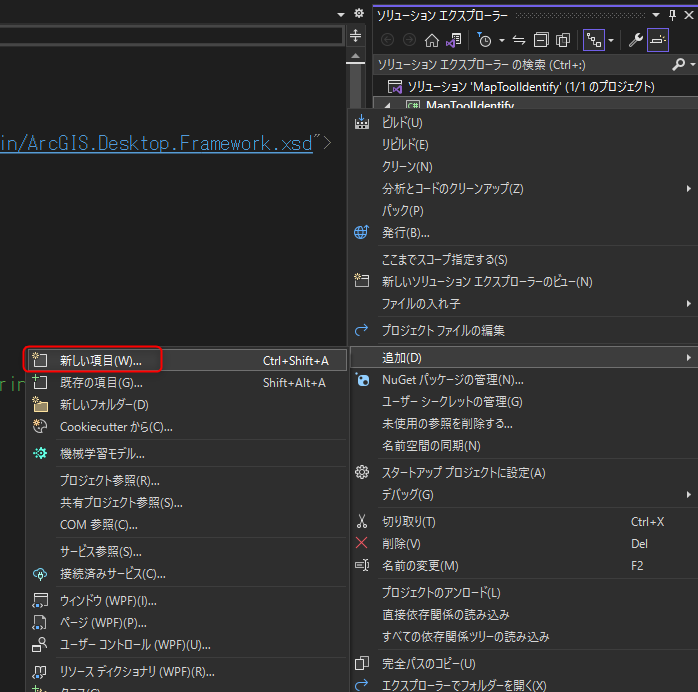
Task: Click the switch views Visual Studio icon
Action: 454,40
